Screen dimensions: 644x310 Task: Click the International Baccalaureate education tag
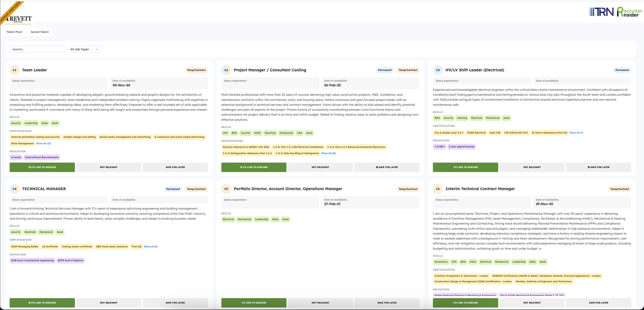[42, 157]
